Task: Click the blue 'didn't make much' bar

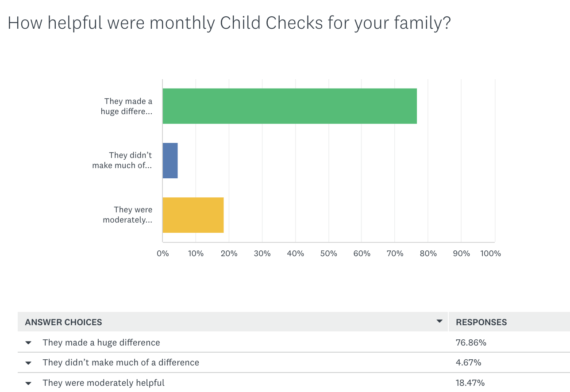Action: coord(170,161)
